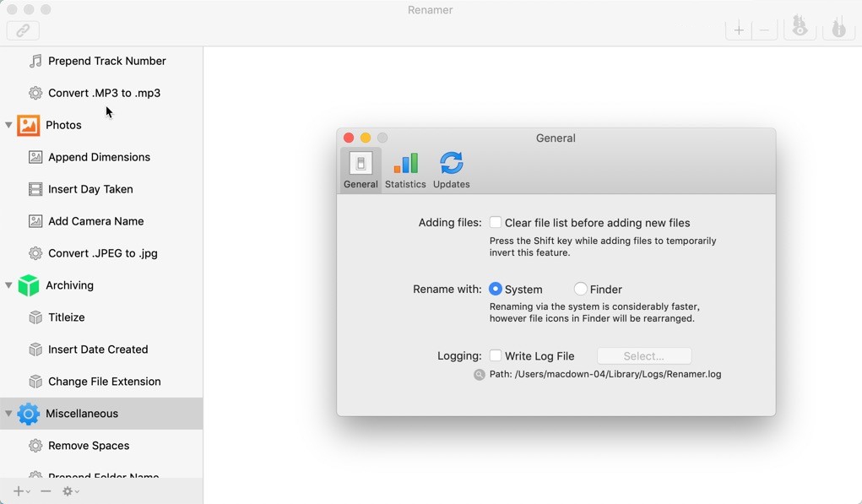Collapse the Photos group disclosure triangle
Screen dimensions: 862x504
point(8,125)
